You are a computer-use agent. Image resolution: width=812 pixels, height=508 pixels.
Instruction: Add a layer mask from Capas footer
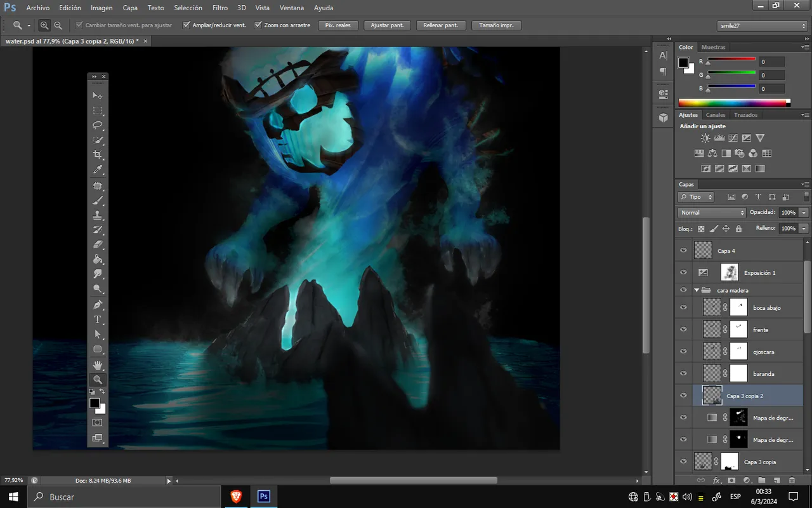(731, 481)
